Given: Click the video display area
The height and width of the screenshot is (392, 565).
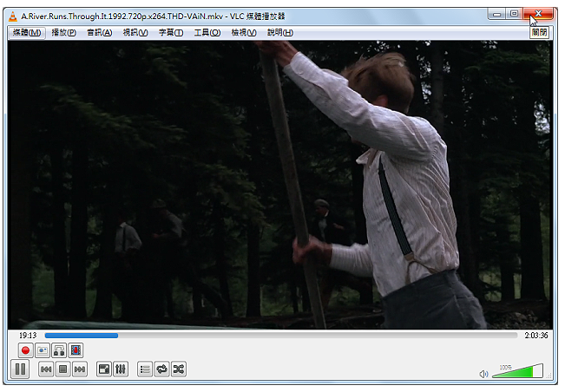Looking at the screenshot, I should [x=280, y=185].
